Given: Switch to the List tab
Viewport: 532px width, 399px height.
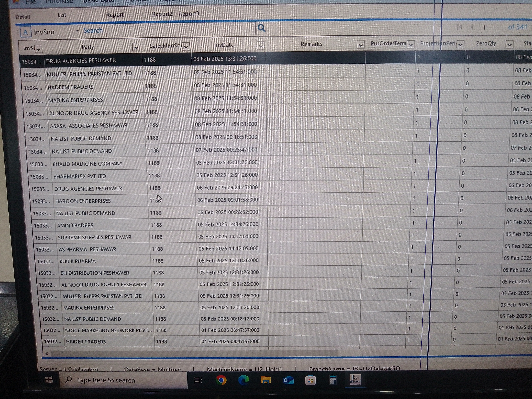Looking at the screenshot, I should tap(62, 15).
